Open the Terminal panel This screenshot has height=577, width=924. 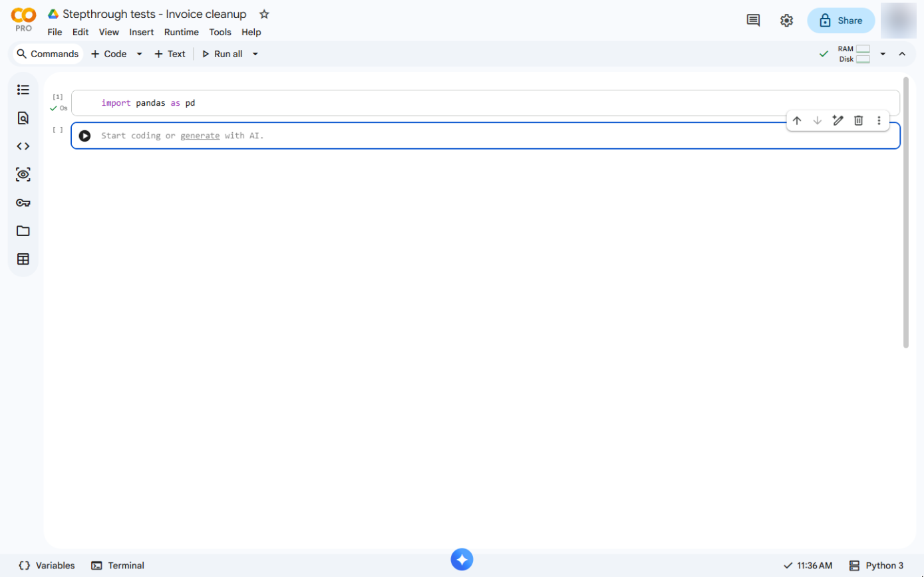point(118,566)
